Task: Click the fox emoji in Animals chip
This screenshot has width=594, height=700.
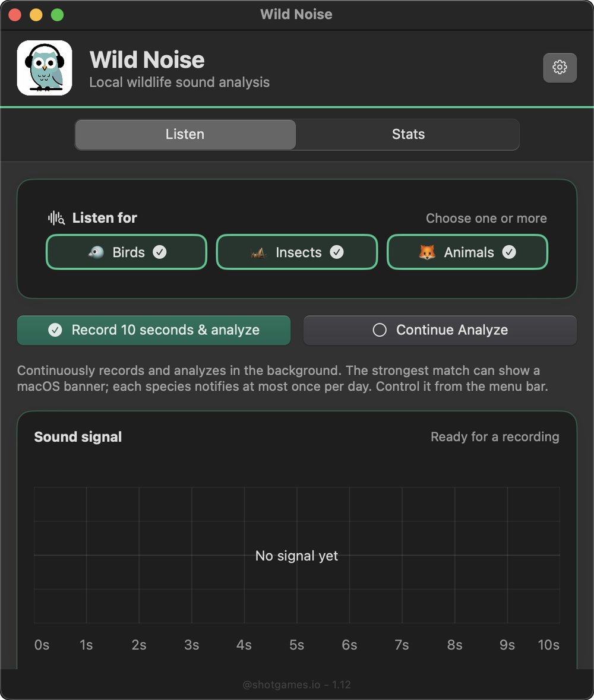Action: [x=427, y=252]
